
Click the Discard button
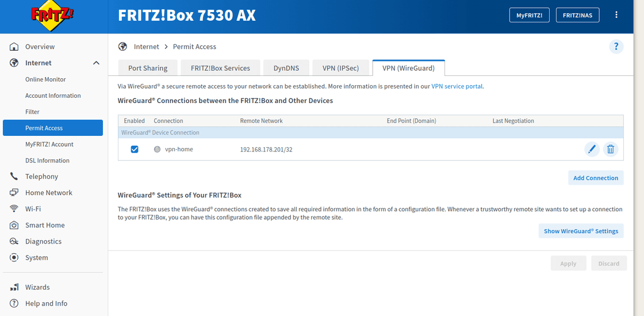tap(609, 264)
